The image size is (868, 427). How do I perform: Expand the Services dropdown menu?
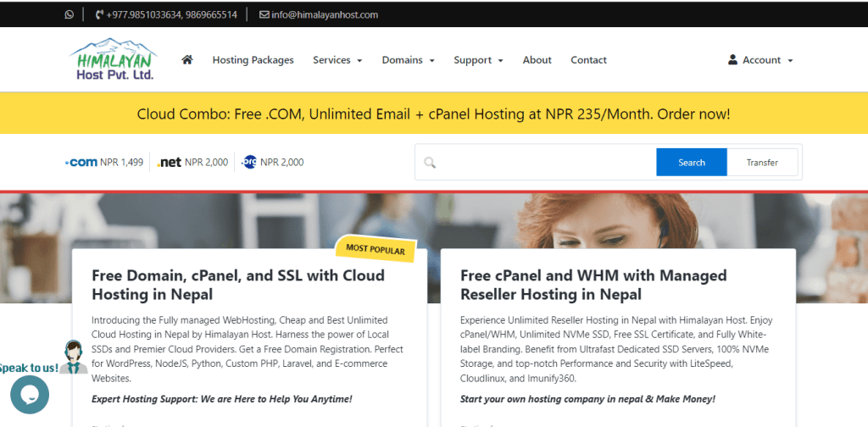point(337,60)
